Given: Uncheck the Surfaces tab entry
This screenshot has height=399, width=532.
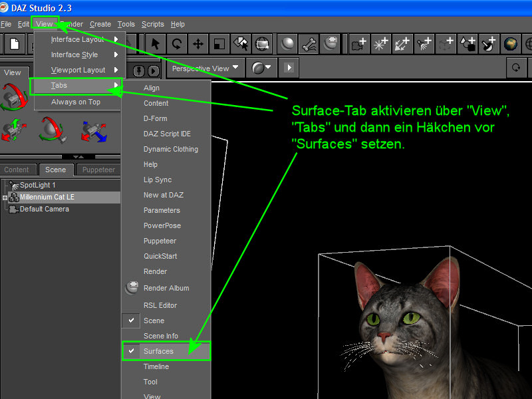Looking at the screenshot, I should (166, 351).
